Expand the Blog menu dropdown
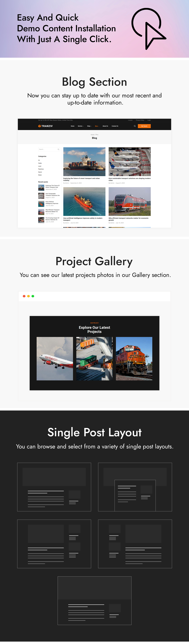This screenshot has width=189, height=644. (97, 126)
